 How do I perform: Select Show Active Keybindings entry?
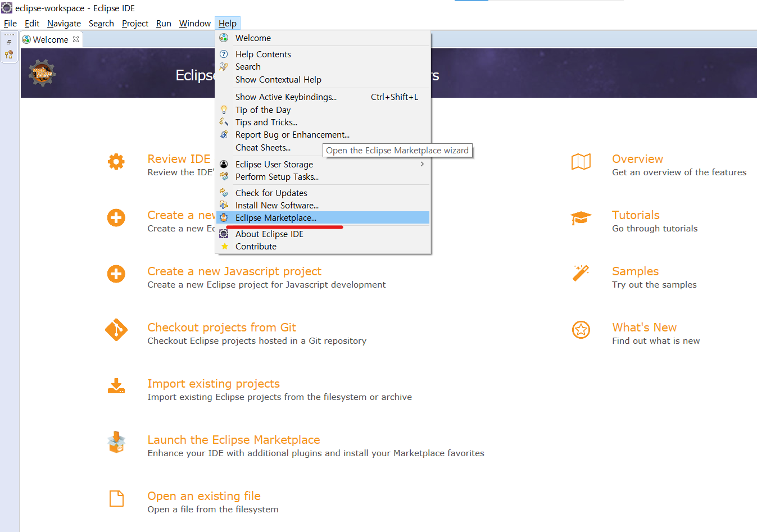323,97
